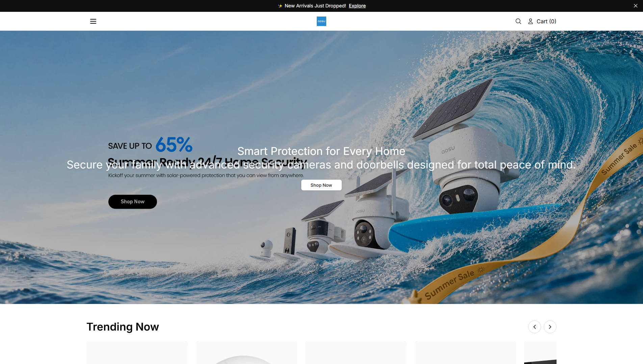The image size is (643, 364).
Task: Dismiss the announcement bar with X
Action: [636, 6]
